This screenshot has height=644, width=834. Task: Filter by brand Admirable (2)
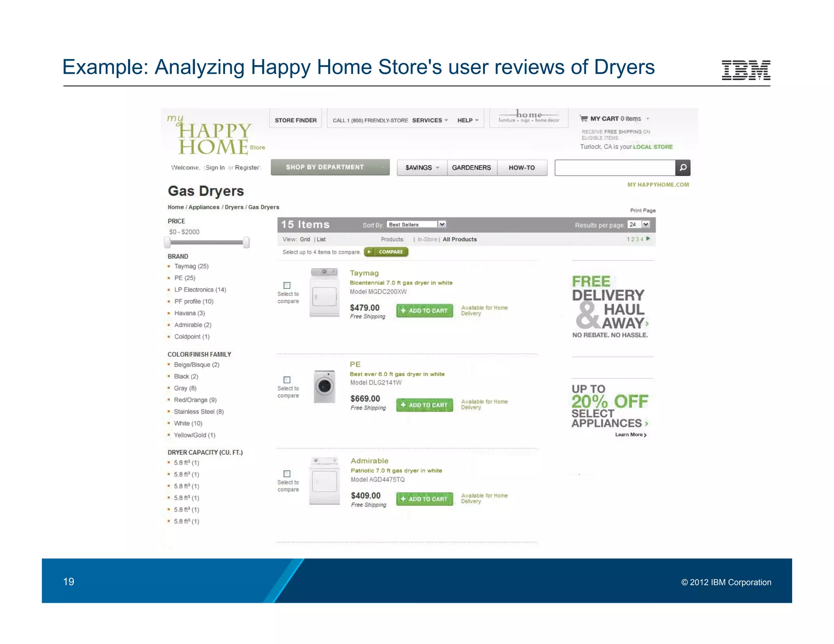click(x=193, y=325)
